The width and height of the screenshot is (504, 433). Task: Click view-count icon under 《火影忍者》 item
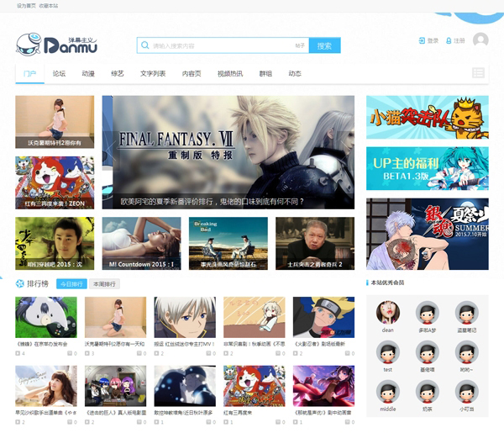tap(296, 353)
